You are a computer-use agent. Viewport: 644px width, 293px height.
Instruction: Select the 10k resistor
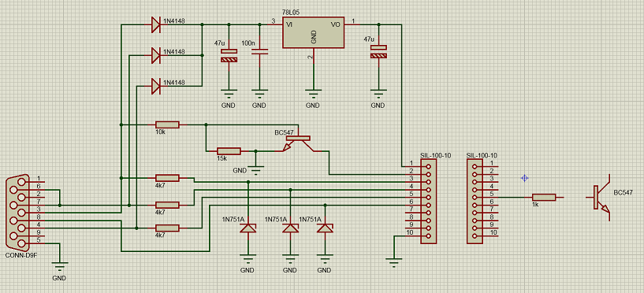point(167,124)
